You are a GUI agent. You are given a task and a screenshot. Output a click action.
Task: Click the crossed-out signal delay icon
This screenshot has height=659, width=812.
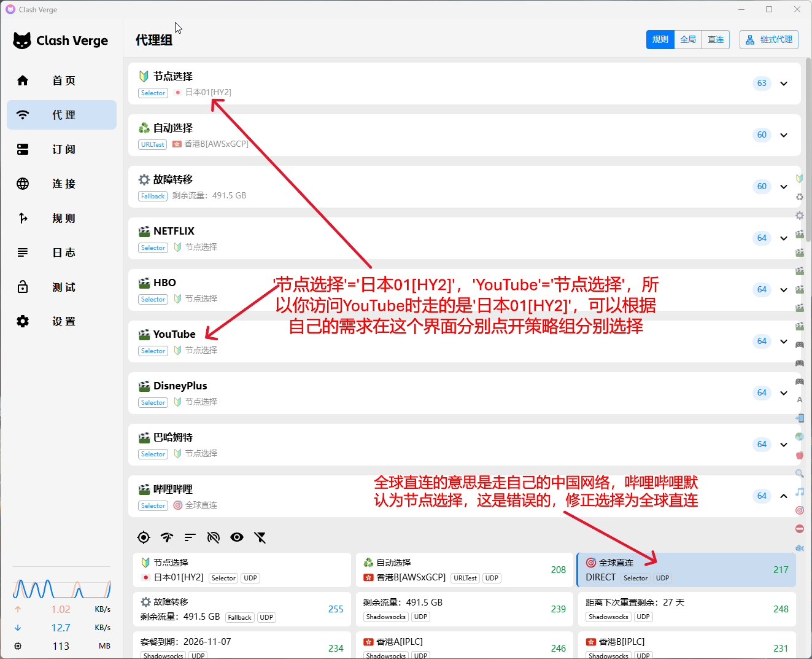214,537
